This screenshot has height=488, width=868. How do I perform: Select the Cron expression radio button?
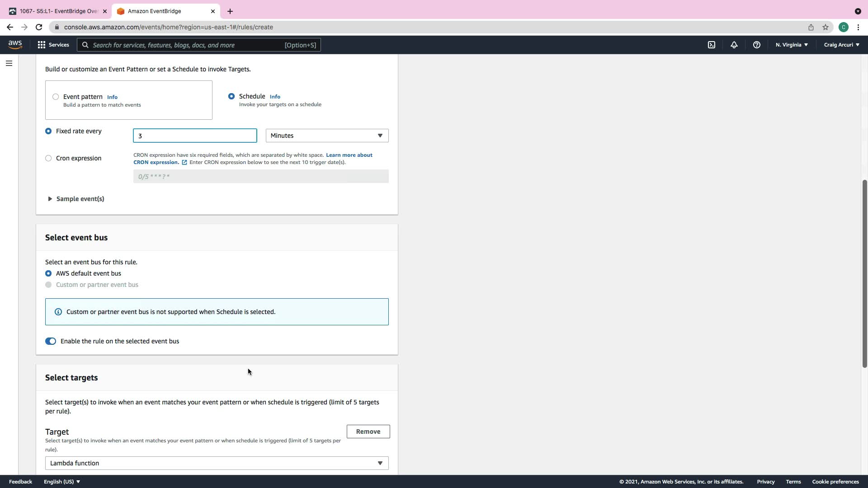48,158
